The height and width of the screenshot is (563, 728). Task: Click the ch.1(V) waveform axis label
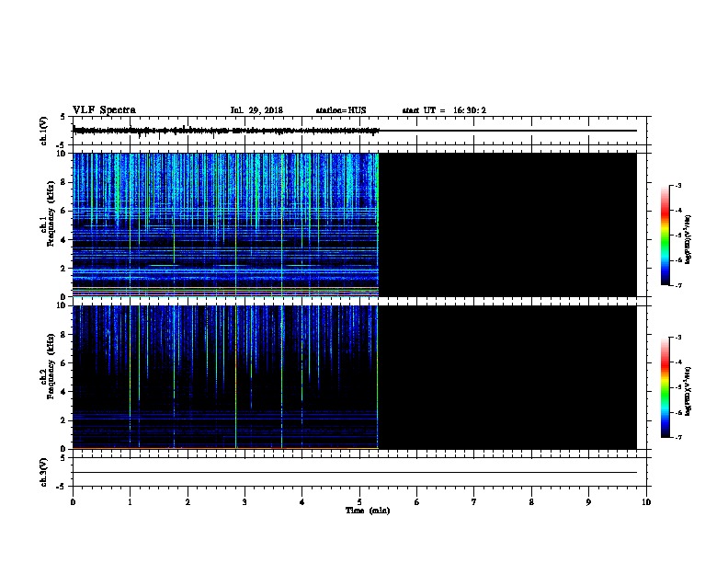coord(43,131)
